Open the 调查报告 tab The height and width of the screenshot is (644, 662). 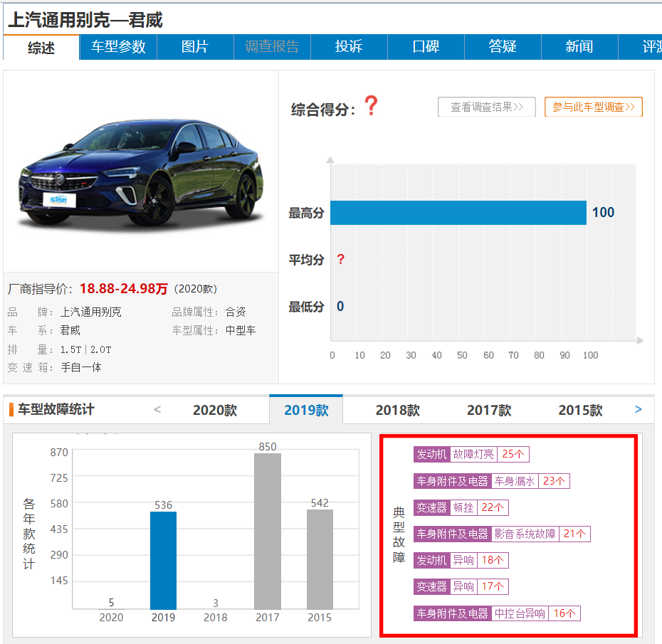[x=272, y=47]
